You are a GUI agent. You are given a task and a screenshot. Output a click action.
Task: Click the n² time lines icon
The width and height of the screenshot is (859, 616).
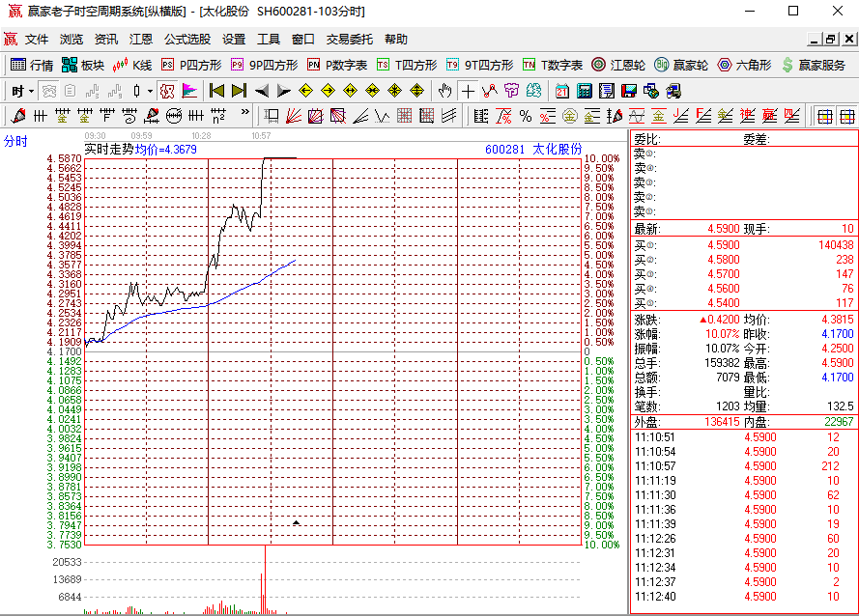click(x=218, y=116)
